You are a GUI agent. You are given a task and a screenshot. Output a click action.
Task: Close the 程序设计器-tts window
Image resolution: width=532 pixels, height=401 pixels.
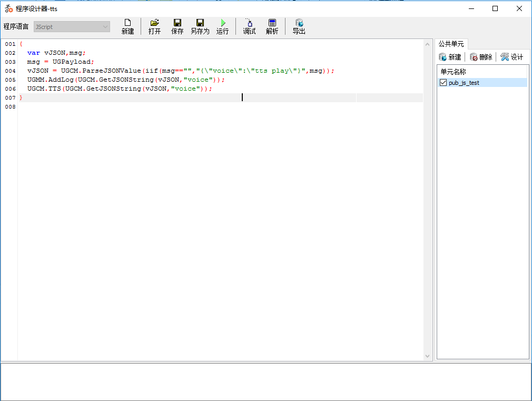[x=519, y=8]
